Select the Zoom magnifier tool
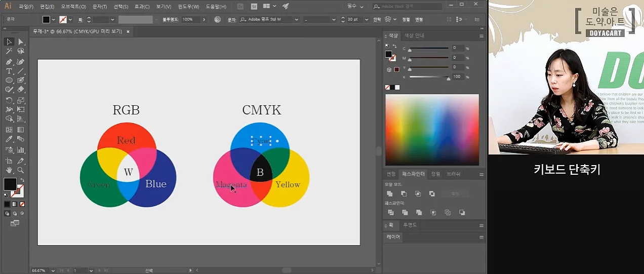 pos(21,170)
